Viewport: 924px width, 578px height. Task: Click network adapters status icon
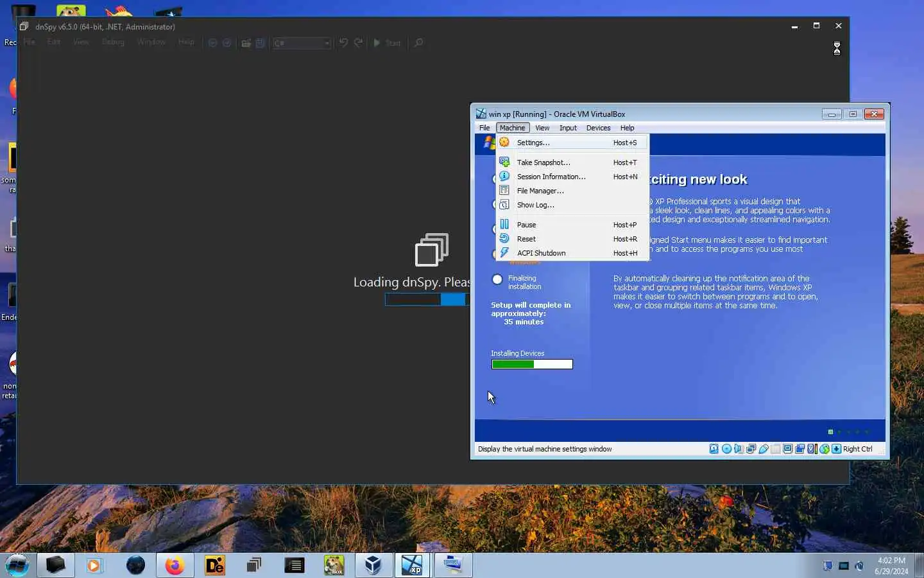tap(751, 449)
